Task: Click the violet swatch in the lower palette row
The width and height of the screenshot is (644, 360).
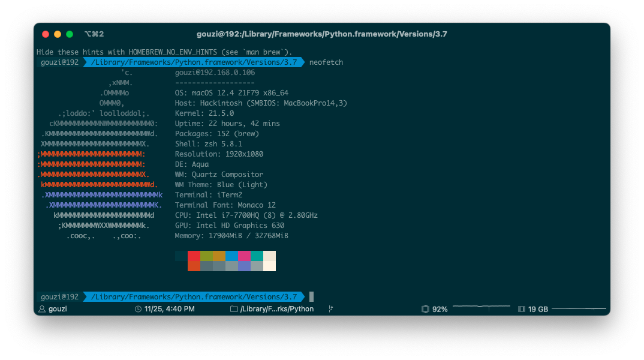Action: tap(245, 266)
